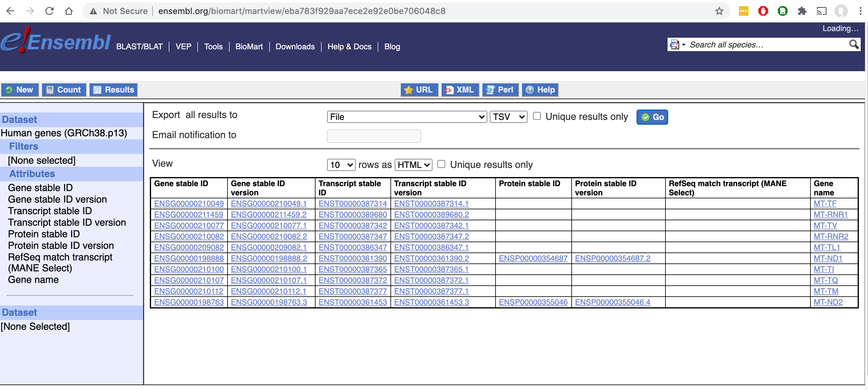868x390 pixels.
Task: Click the Ensembl logo
Action: coord(56,41)
